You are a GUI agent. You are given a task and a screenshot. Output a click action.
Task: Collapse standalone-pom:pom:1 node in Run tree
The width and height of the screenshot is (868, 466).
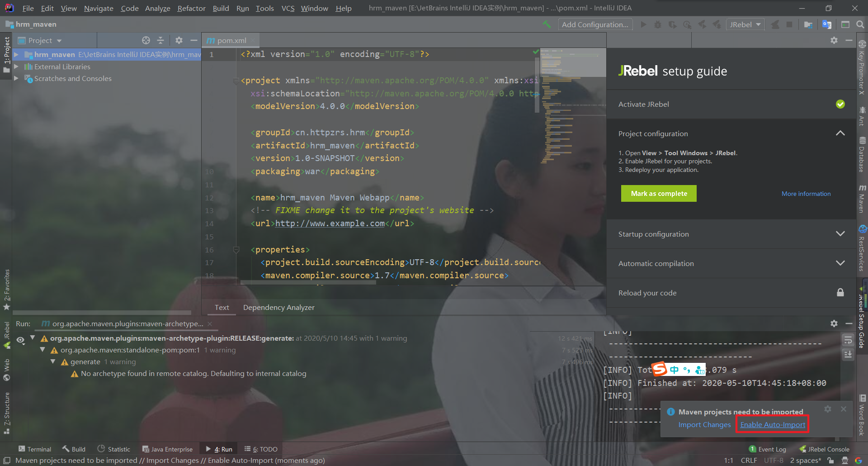[42, 350]
